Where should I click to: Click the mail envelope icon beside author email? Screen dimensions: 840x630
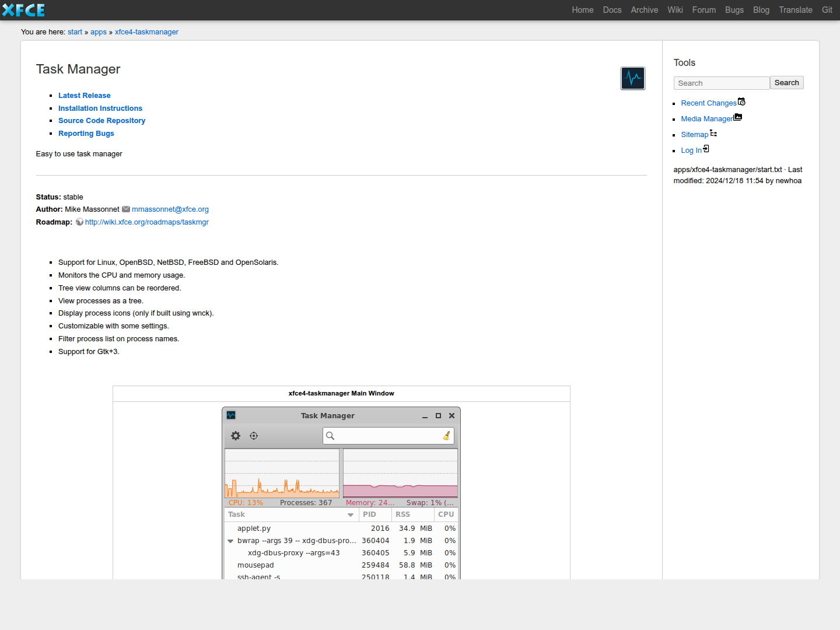point(126,209)
